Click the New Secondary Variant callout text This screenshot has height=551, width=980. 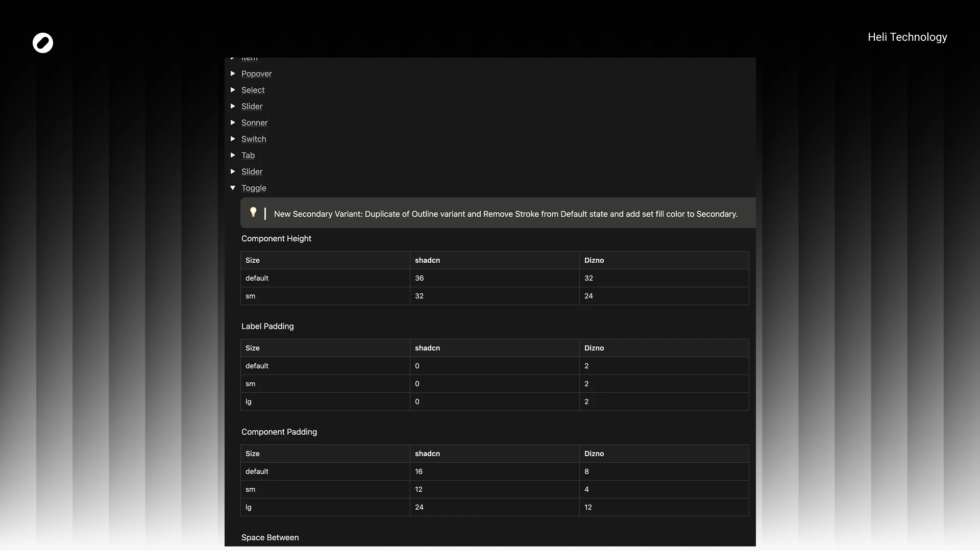(505, 214)
